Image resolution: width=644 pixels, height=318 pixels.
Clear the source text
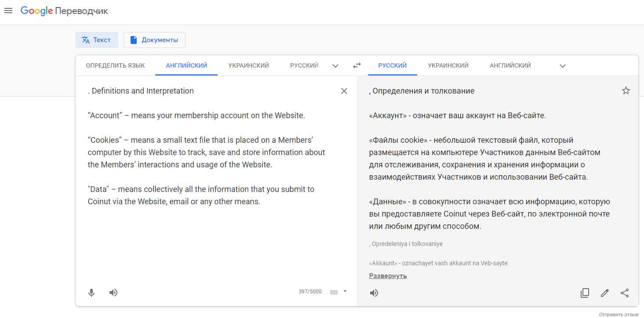(x=344, y=91)
